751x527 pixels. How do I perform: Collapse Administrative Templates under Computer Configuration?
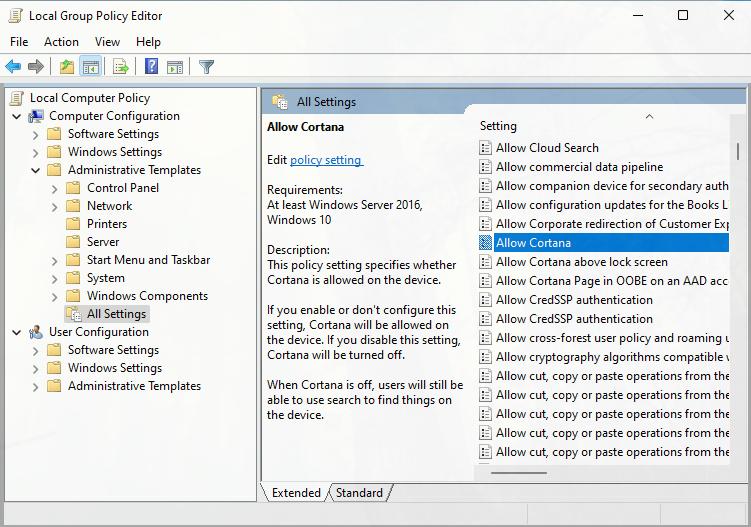pyautogui.click(x=35, y=171)
